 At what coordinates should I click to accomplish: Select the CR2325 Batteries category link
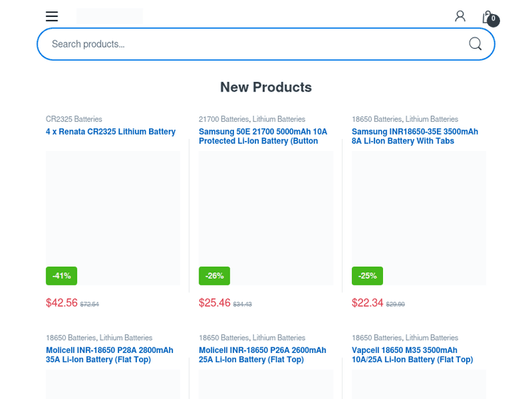74,119
